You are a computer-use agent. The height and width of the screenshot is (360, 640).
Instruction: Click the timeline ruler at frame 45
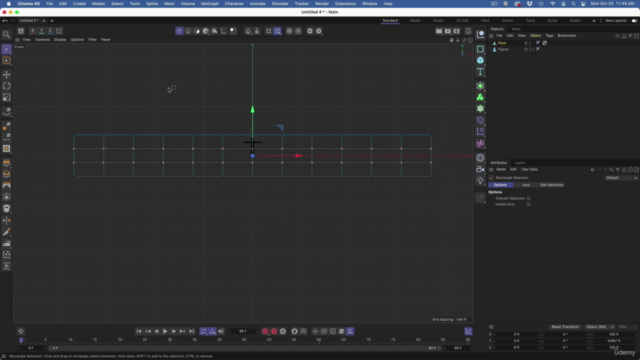coord(244,340)
